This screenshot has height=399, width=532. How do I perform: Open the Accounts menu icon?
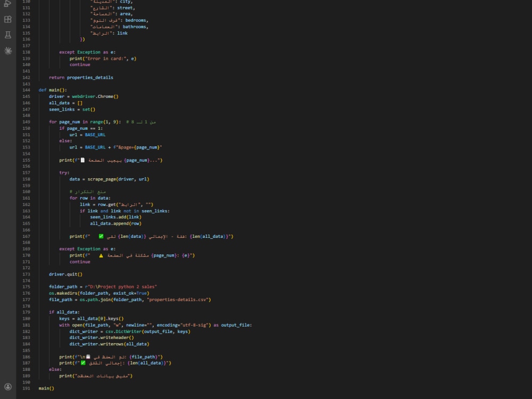click(x=8, y=387)
